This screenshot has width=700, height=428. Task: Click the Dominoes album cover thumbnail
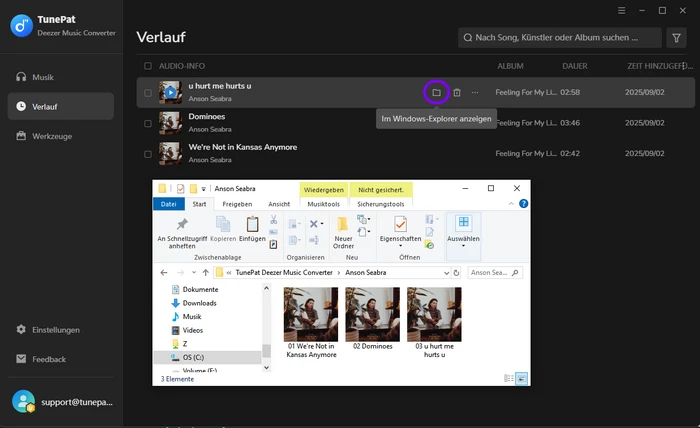pyautogui.click(x=171, y=123)
